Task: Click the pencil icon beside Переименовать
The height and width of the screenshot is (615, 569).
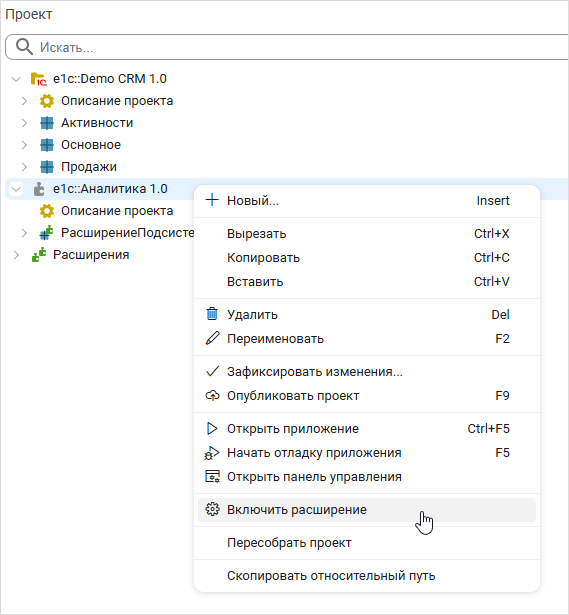Action: [x=212, y=338]
